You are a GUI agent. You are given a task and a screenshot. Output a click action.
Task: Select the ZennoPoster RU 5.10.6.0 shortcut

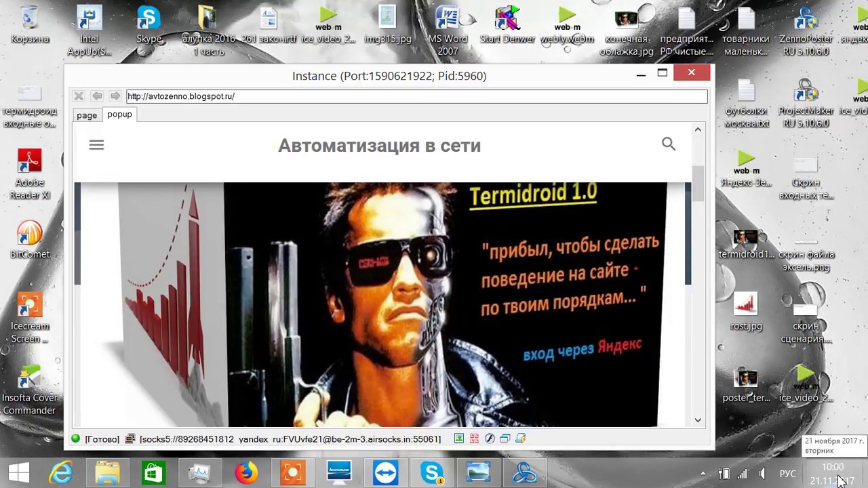click(806, 31)
